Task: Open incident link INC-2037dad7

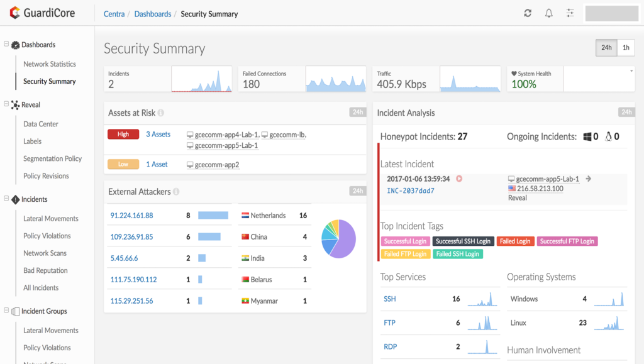Action: click(411, 191)
